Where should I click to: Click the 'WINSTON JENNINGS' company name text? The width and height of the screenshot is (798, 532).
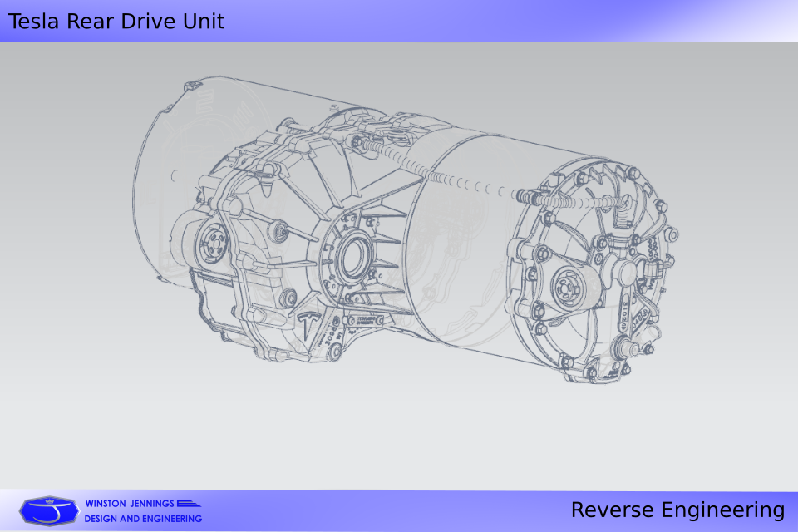point(130,504)
